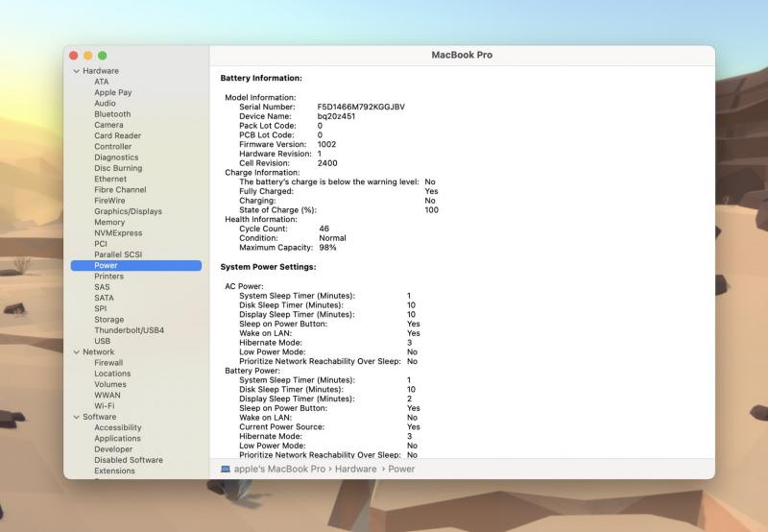768x532 pixels.
Task: Open the SATA entry
Action: [x=104, y=298]
